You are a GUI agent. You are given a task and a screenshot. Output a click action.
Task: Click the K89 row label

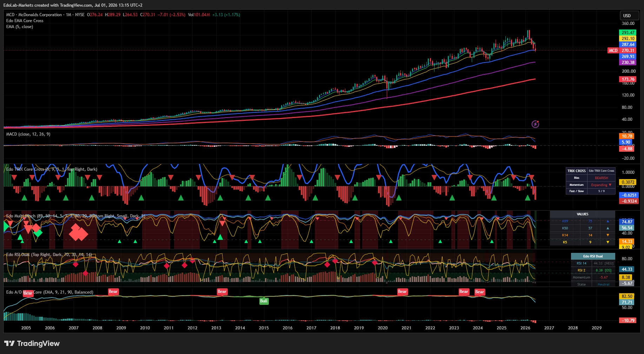point(565,221)
